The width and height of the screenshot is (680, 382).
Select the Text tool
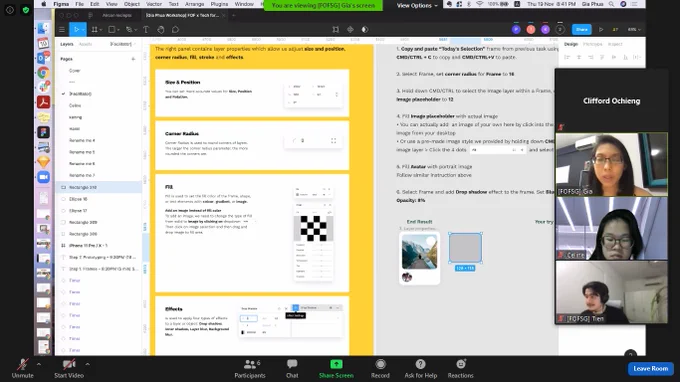[146, 29]
